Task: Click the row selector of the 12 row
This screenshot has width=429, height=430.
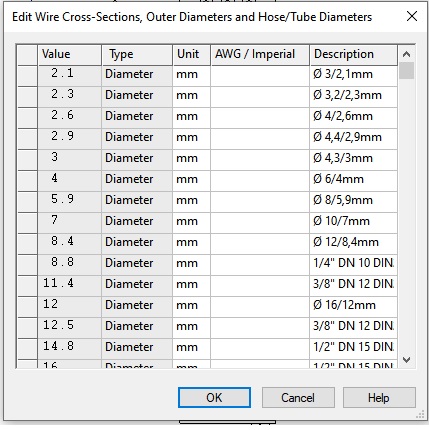Action: [27, 307]
